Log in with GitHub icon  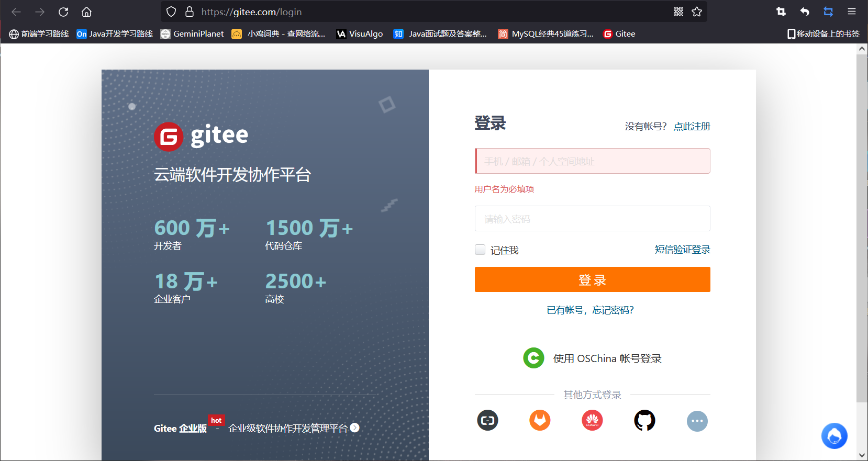pos(644,420)
